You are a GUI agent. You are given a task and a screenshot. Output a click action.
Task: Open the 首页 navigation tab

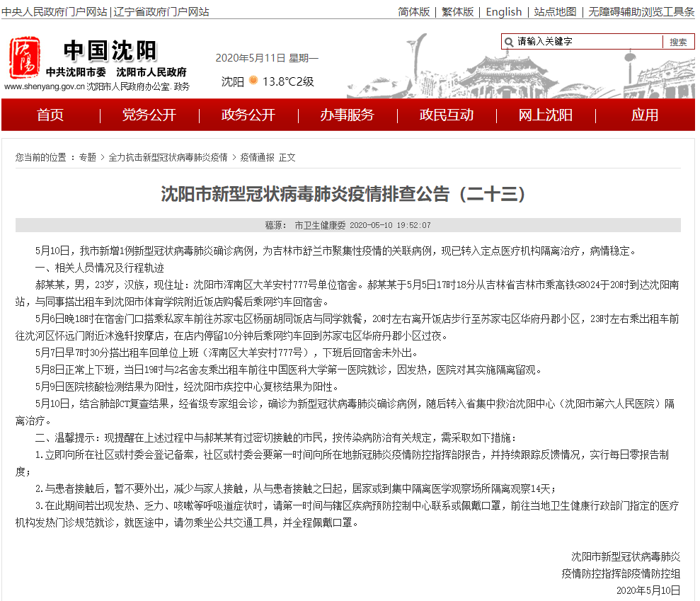point(50,115)
